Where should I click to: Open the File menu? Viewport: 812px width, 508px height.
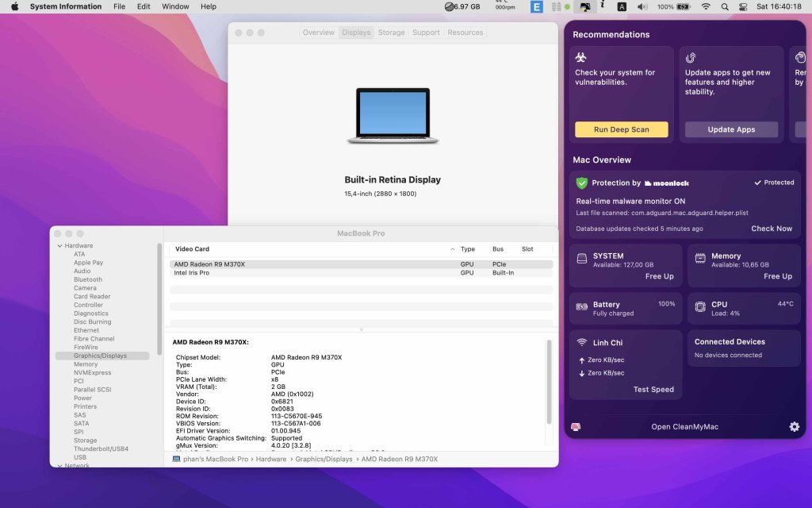coord(119,6)
